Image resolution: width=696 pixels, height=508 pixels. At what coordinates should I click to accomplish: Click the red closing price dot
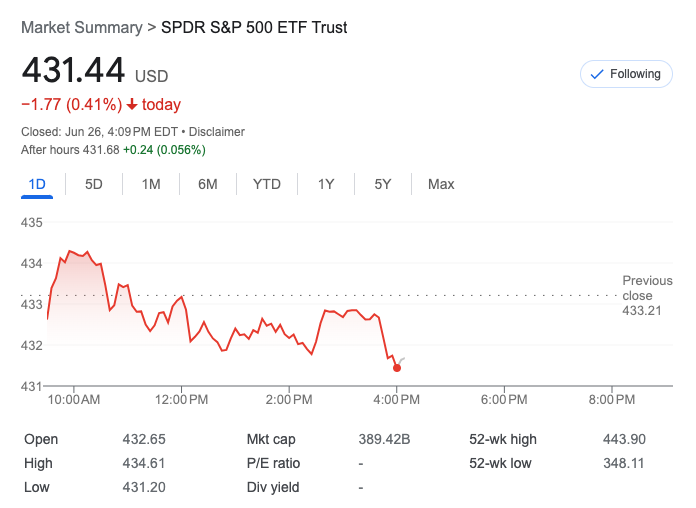(397, 368)
